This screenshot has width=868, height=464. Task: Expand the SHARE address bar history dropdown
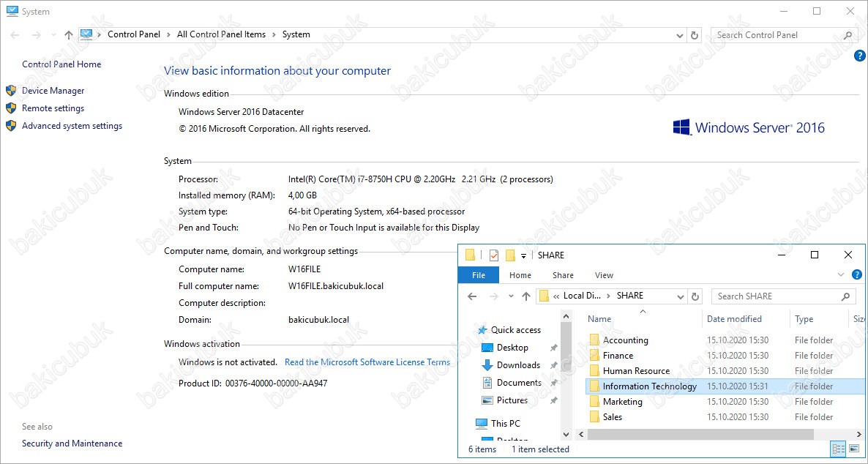(x=681, y=296)
